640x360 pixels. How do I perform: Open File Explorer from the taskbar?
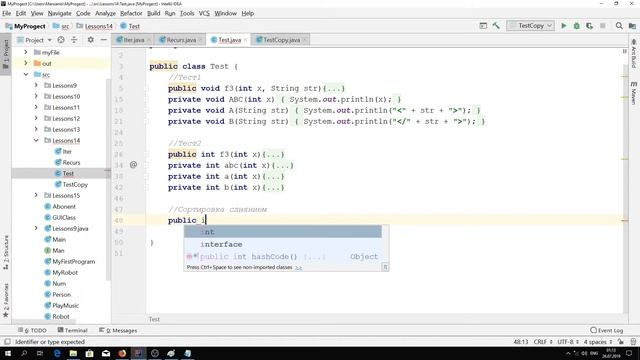(x=73, y=353)
